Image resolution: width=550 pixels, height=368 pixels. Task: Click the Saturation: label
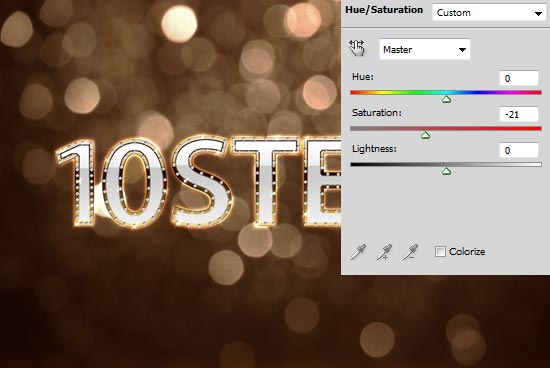[x=377, y=113]
